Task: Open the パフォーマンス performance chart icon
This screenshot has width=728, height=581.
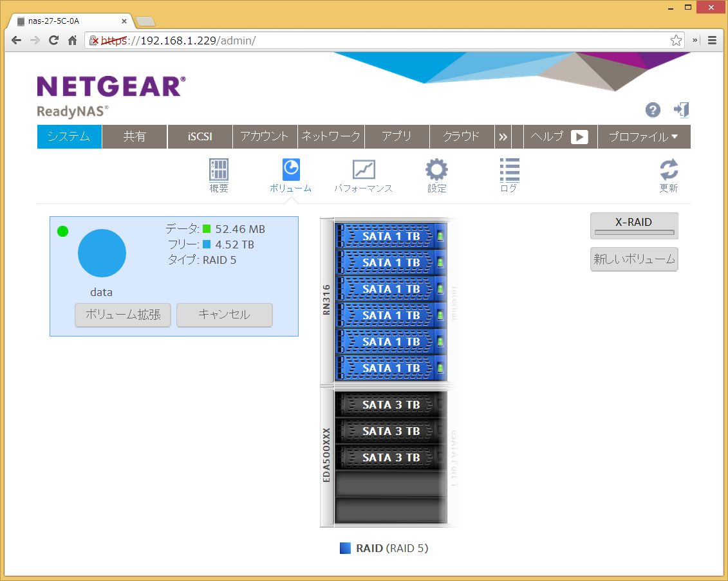Action: 363,171
